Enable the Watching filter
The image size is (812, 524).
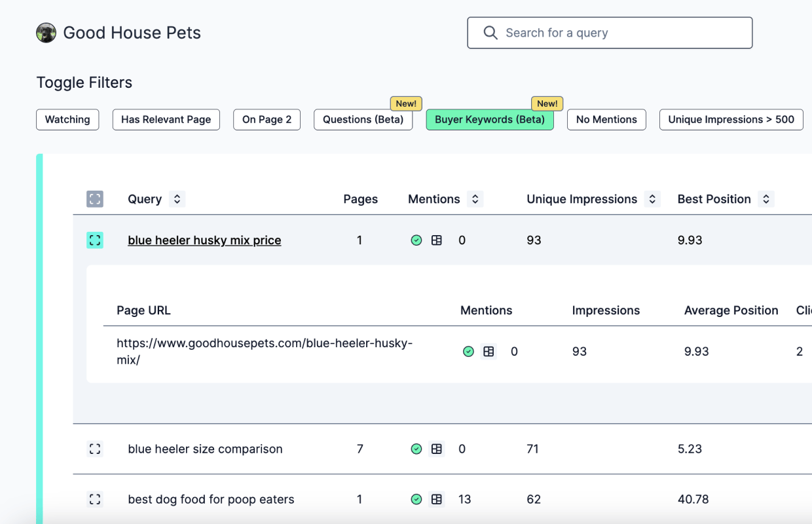(x=67, y=119)
